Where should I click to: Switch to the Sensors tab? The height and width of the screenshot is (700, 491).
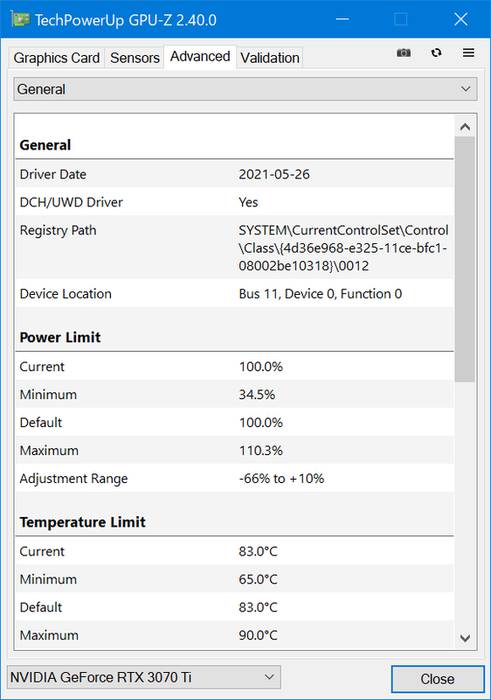(135, 58)
